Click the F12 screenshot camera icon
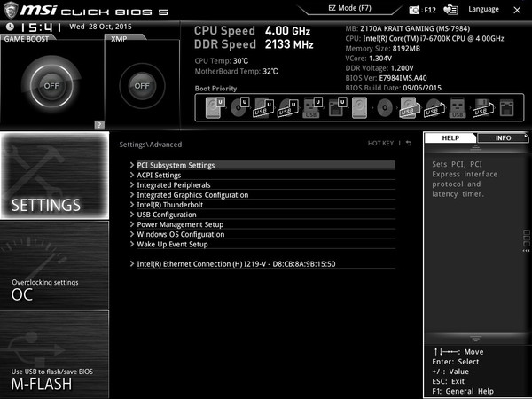This screenshot has height=399, width=532. click(414, 10)
